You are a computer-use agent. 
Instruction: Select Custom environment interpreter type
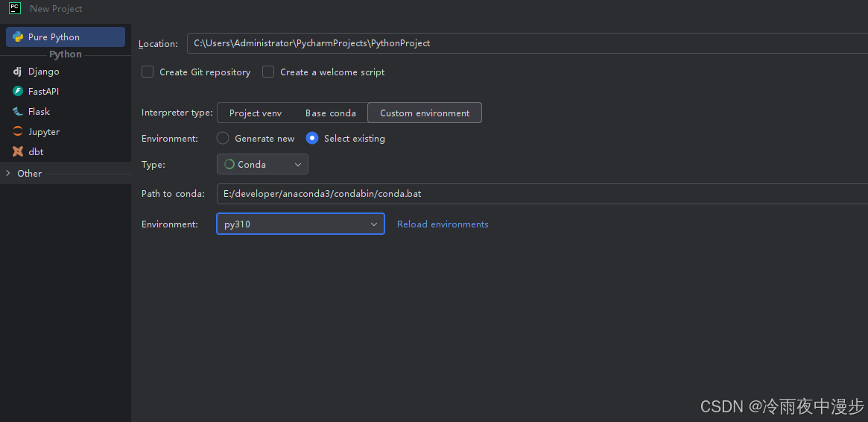click(425, 113)
